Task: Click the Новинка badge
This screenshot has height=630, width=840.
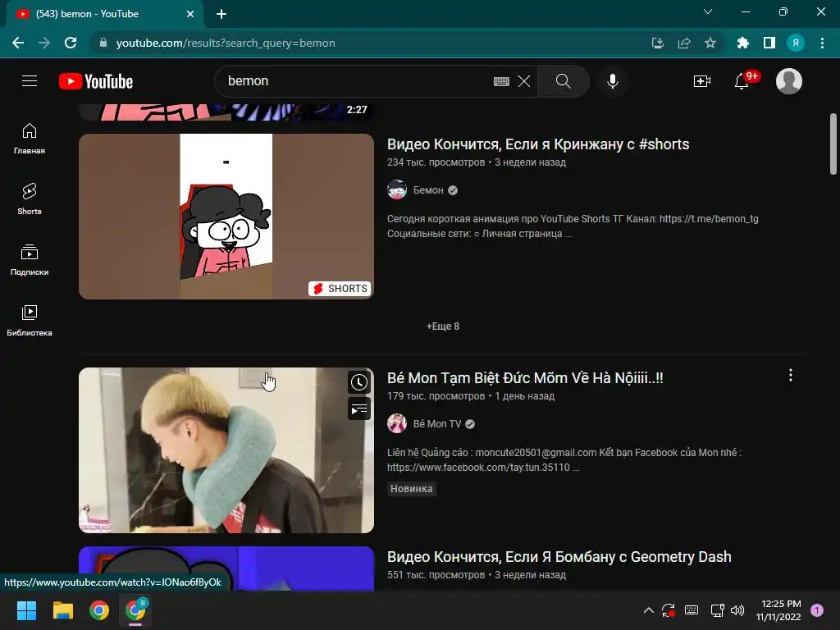Action: tap(411, 489)
